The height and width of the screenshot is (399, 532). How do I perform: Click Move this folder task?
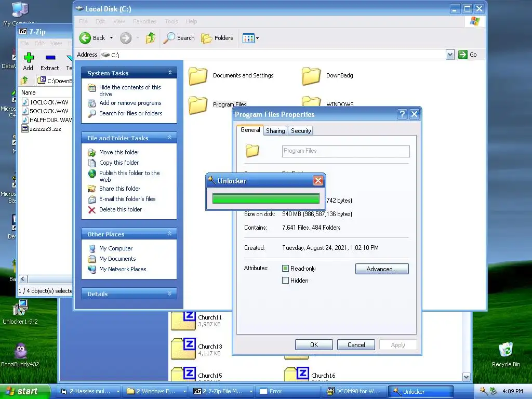coord(119,152)
